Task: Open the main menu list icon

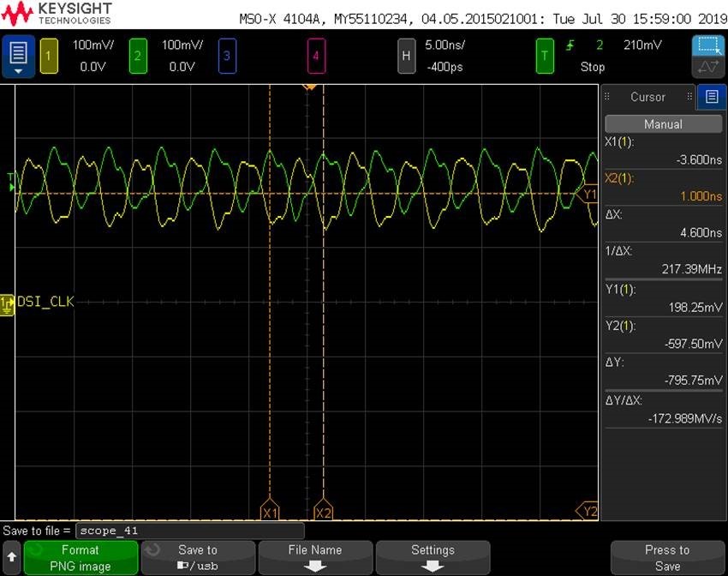Action: click(x=18, y=57)
